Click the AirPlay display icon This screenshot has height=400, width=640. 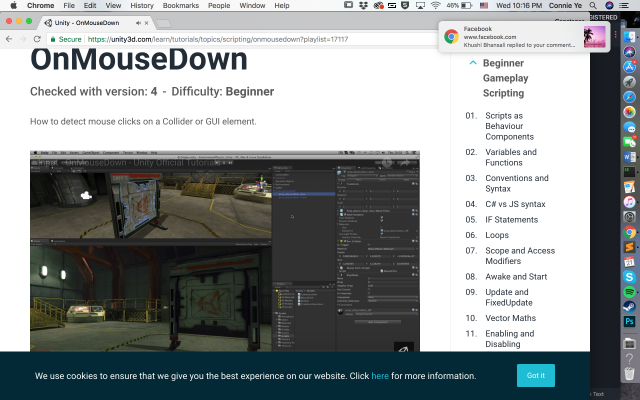420,5
